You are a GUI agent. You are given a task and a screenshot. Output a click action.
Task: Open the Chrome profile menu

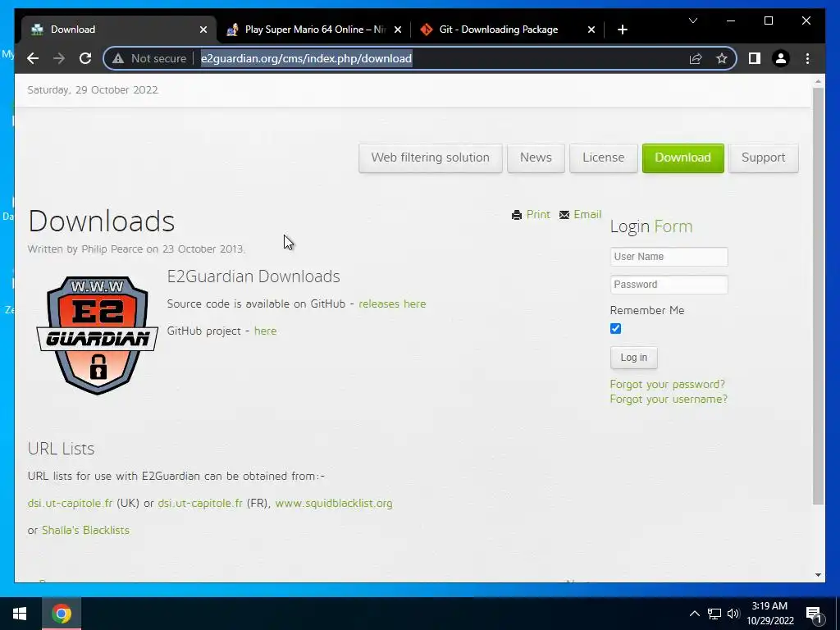[x=781, y=58]
